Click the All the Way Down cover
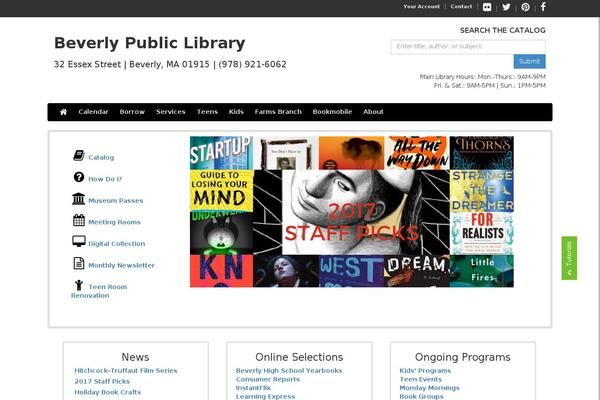 417,153
